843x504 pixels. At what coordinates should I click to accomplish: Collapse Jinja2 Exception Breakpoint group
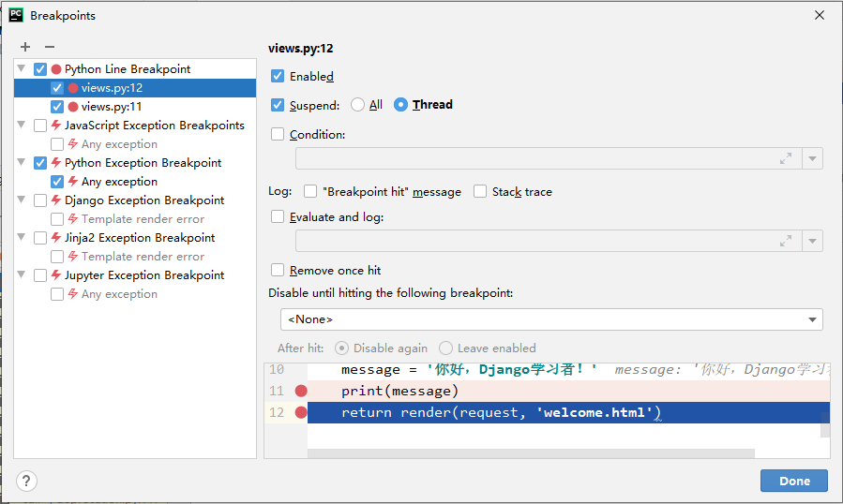point(22,237)
